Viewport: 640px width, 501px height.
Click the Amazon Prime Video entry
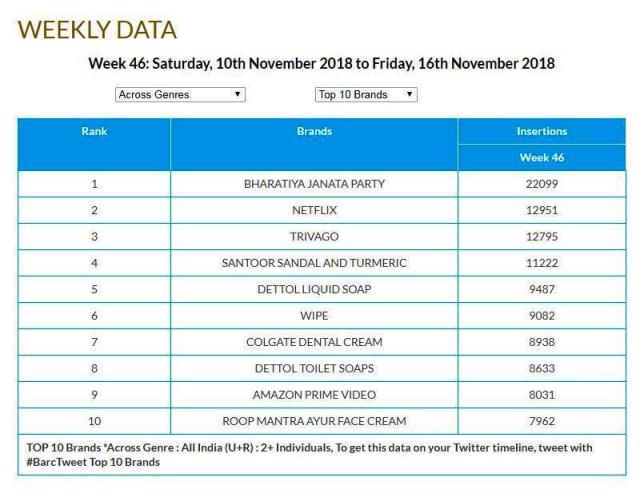click(x=314, y=395)
